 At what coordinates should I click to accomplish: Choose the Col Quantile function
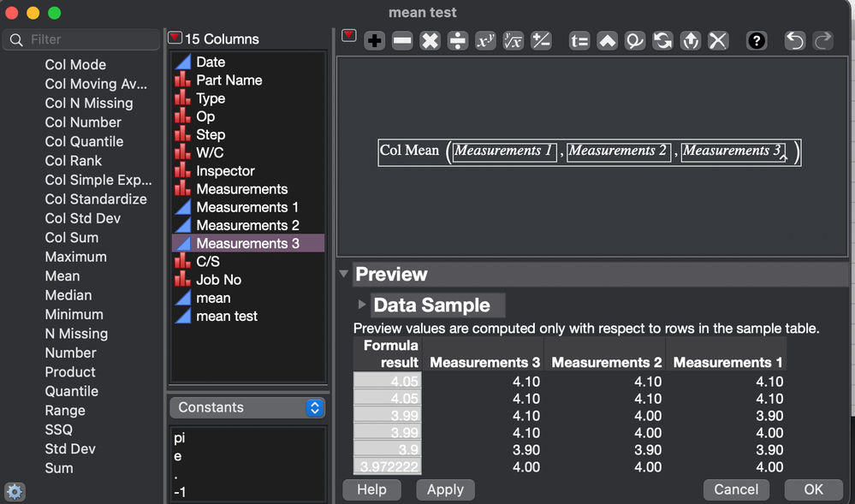84,141
